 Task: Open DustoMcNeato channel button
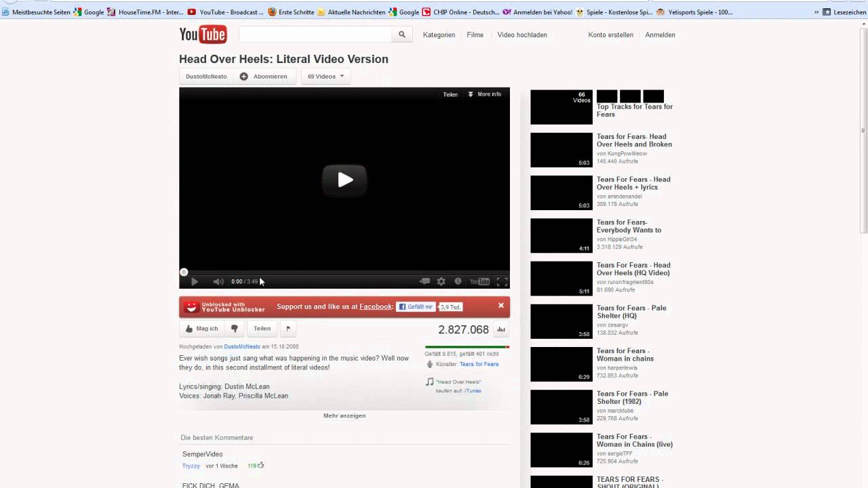pos(206,77)
